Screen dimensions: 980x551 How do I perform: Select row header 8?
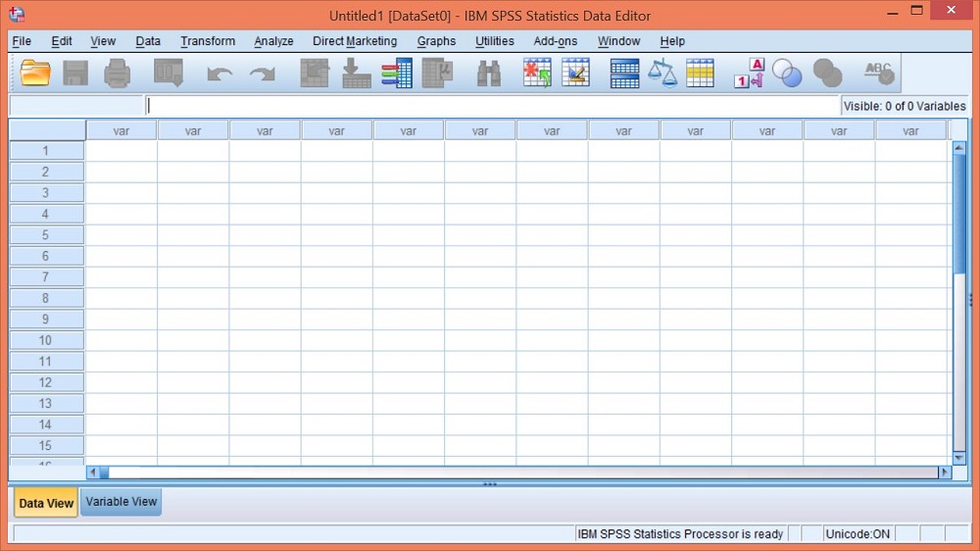tap(46, 298)
